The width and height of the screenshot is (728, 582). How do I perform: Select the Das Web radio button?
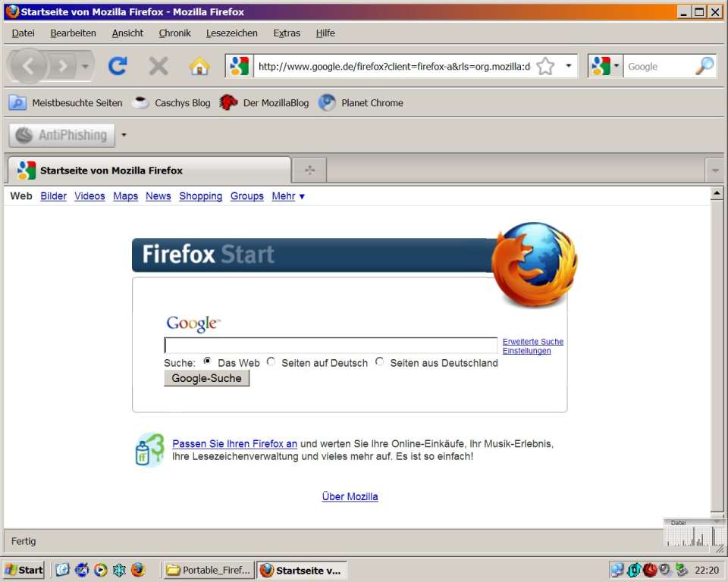(207, 361)
